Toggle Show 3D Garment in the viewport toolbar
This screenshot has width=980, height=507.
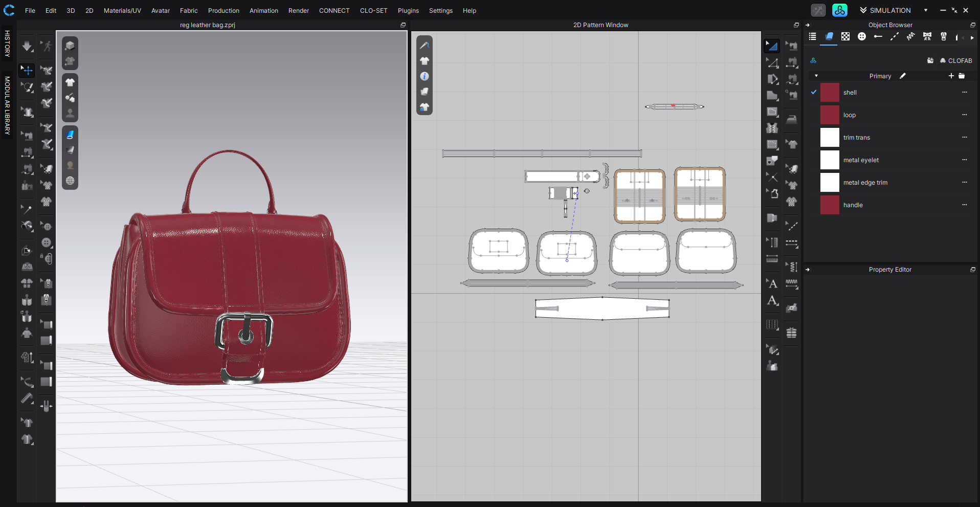coord(70,82)
